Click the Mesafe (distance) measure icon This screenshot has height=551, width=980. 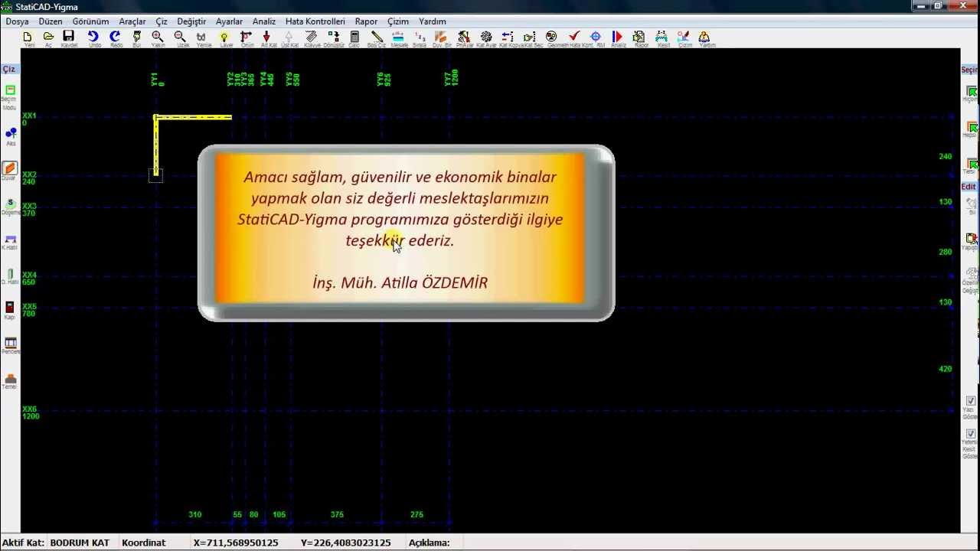pyautogui.click(x=399, y=37)
